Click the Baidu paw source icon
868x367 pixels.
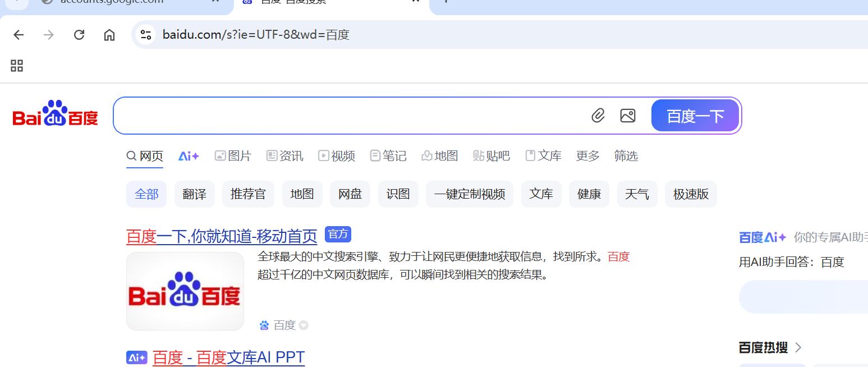264,325
